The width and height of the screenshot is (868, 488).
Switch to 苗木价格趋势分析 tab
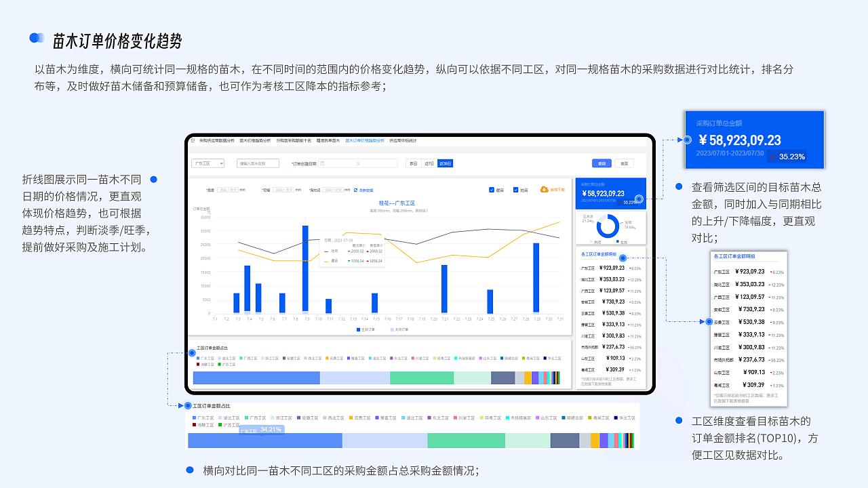pos(255,140)
